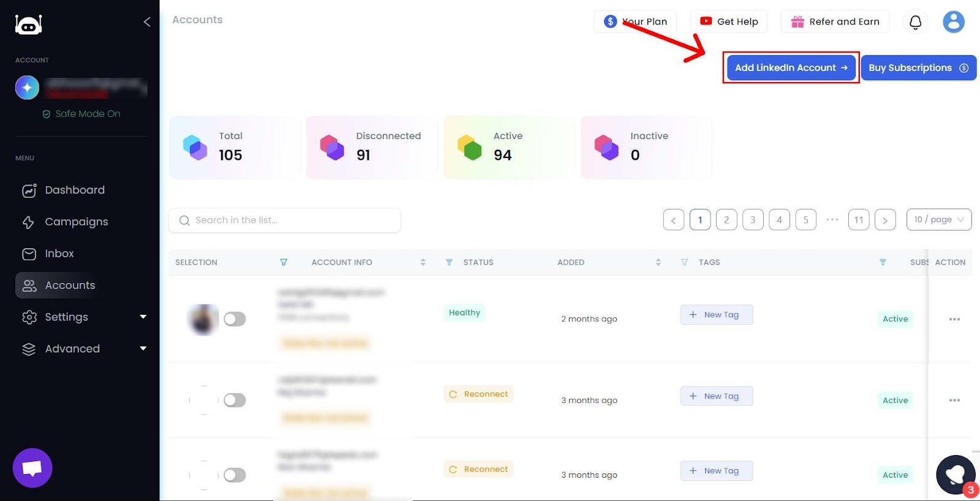Click the Get Help button

[729, 21]
